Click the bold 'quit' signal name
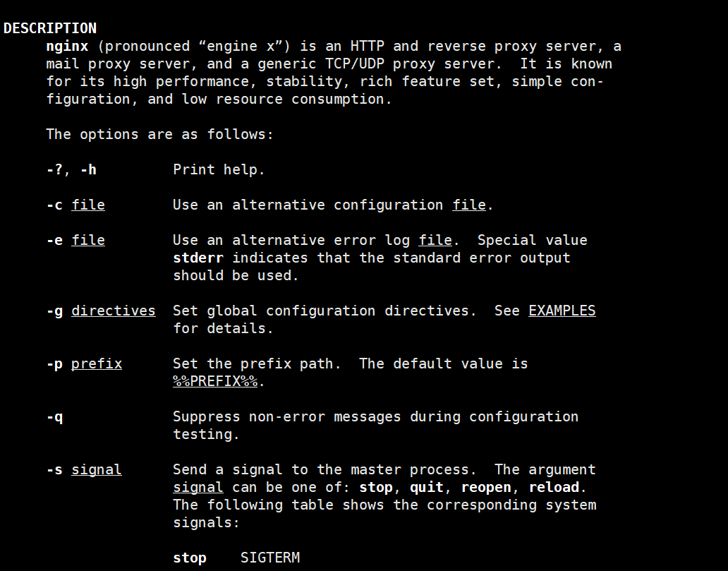Screen dimensions: 728x571 click(x=427, y=487)
